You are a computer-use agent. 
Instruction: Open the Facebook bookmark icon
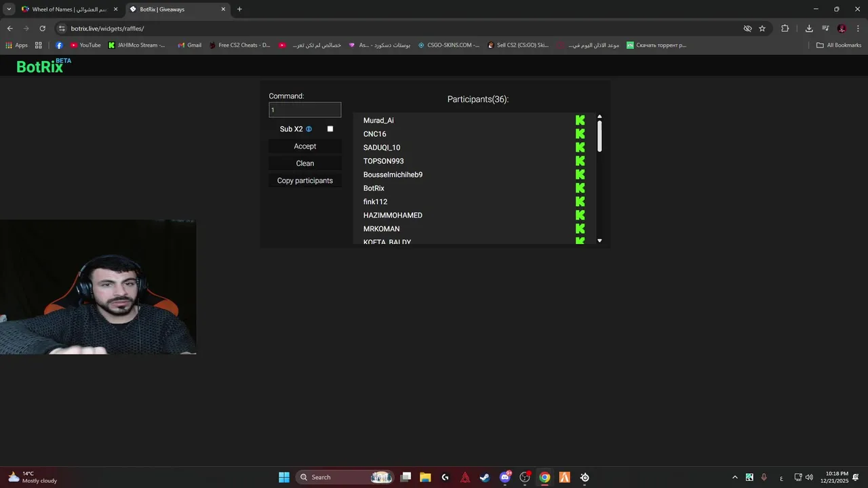tap(59, 45)
